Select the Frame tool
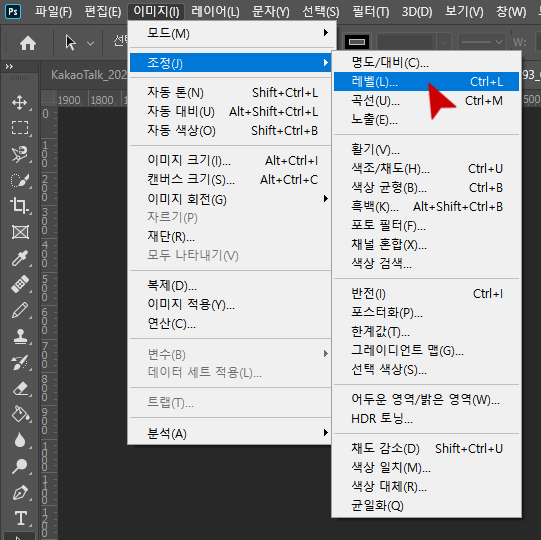The image size is (541, 540). tap(20, 232)
